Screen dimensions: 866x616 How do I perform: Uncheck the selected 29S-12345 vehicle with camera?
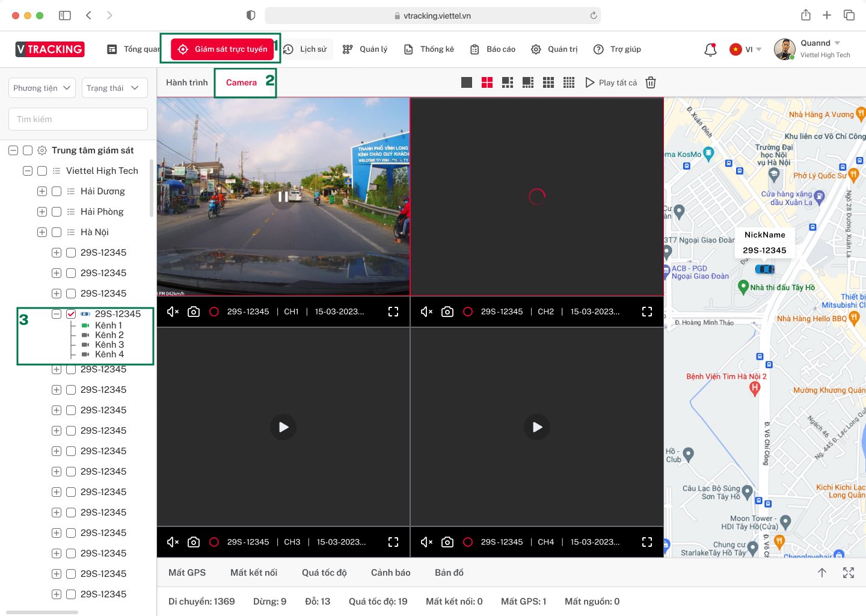(71, 314)
